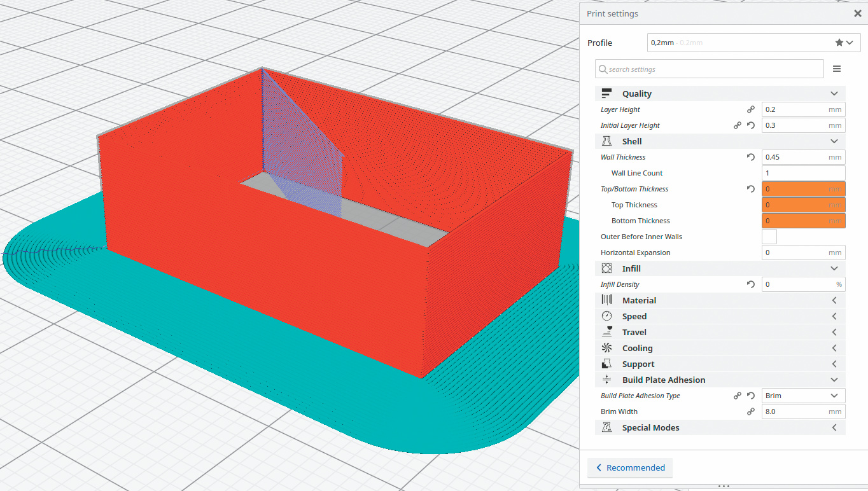868x491 pixels.
Task: Expand the Special Modes section
Action: pyautogui.click(x=720, y=427)
